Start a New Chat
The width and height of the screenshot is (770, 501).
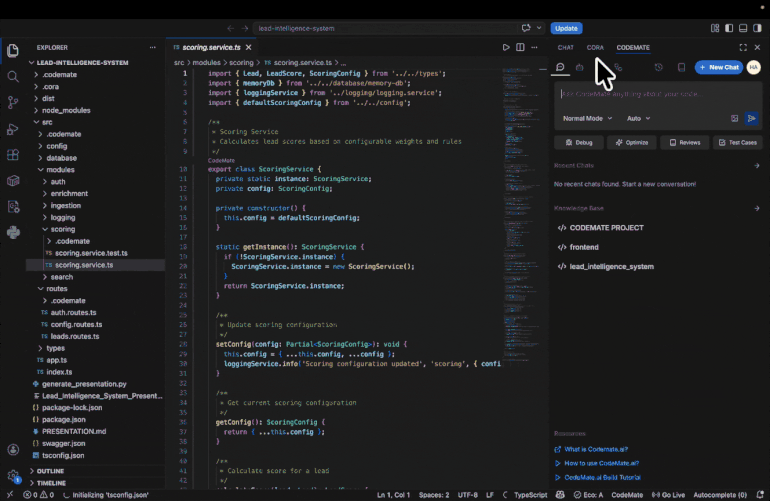click(x=719, y=67)
